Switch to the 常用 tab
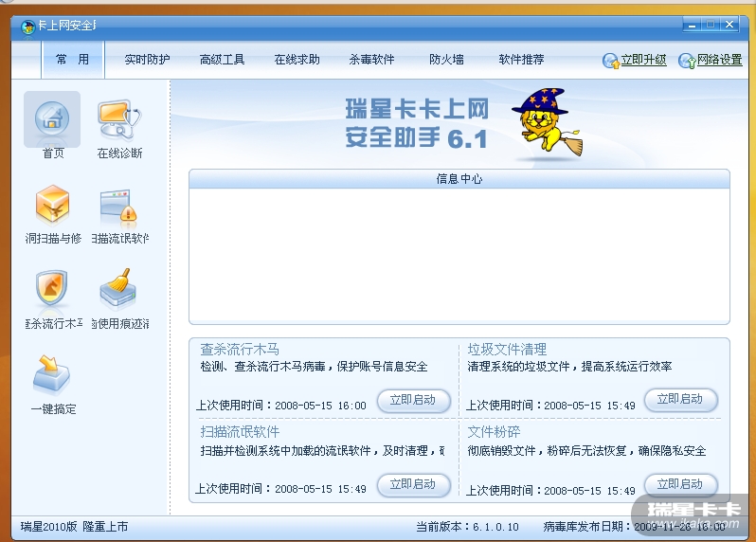Screen dimensions: 756x542 click(x=73, y=60)
